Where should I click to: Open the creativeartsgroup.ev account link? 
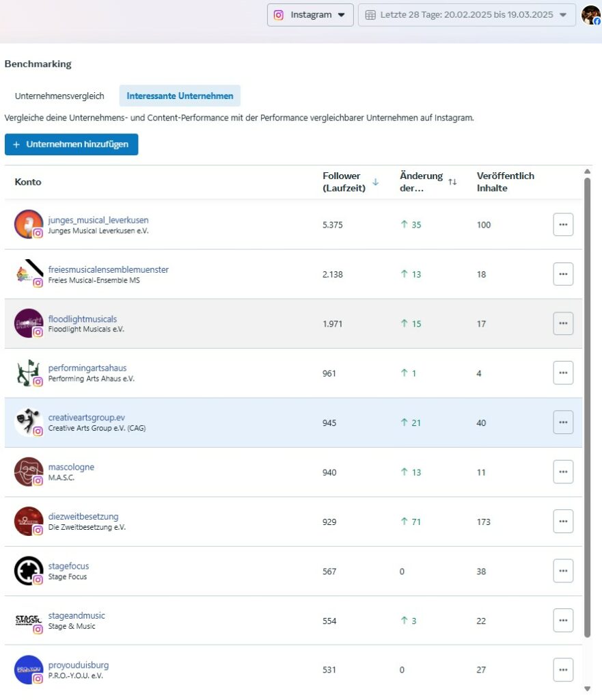click(x=86, y=418)
